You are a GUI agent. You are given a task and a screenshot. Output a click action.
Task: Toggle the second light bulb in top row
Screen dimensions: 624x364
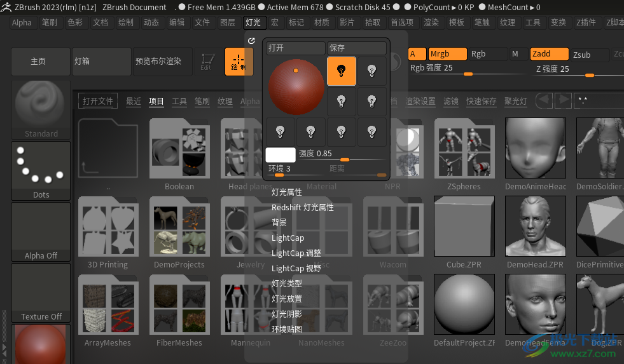point(371,71)
